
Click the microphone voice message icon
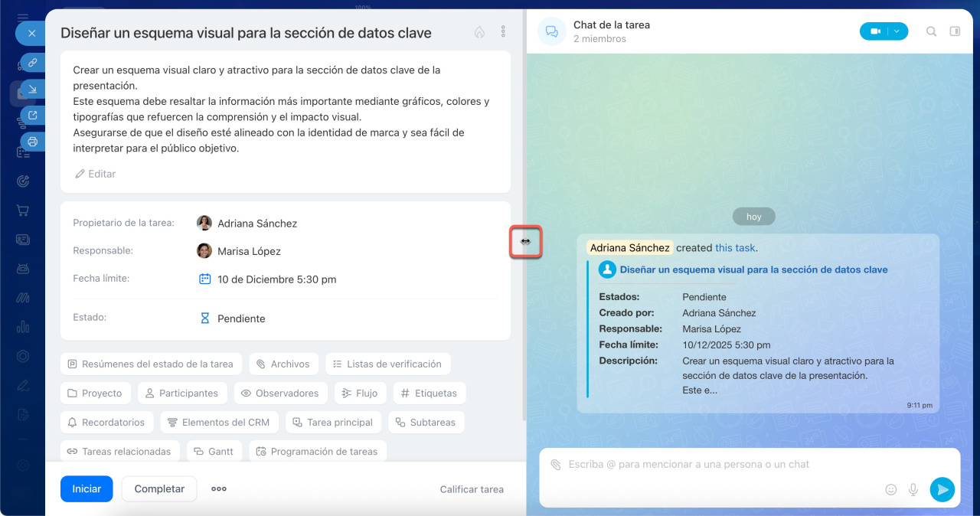(x=913, y=489)
